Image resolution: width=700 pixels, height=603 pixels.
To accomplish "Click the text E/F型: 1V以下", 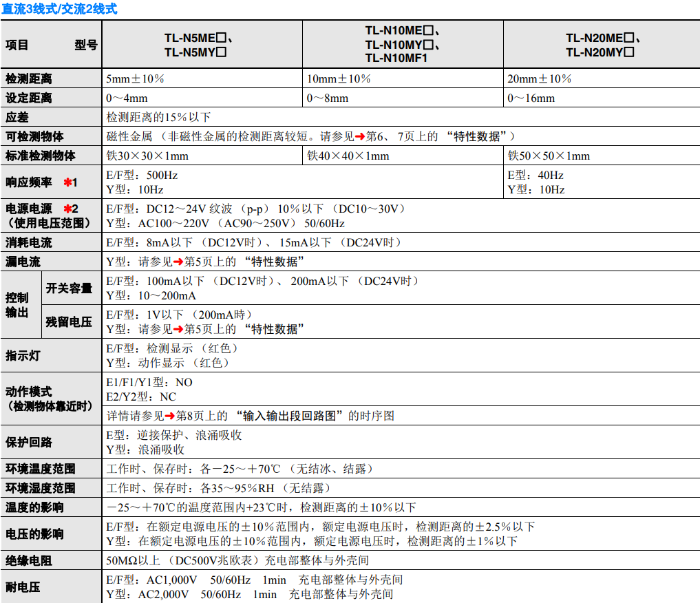I will (145, 315).
